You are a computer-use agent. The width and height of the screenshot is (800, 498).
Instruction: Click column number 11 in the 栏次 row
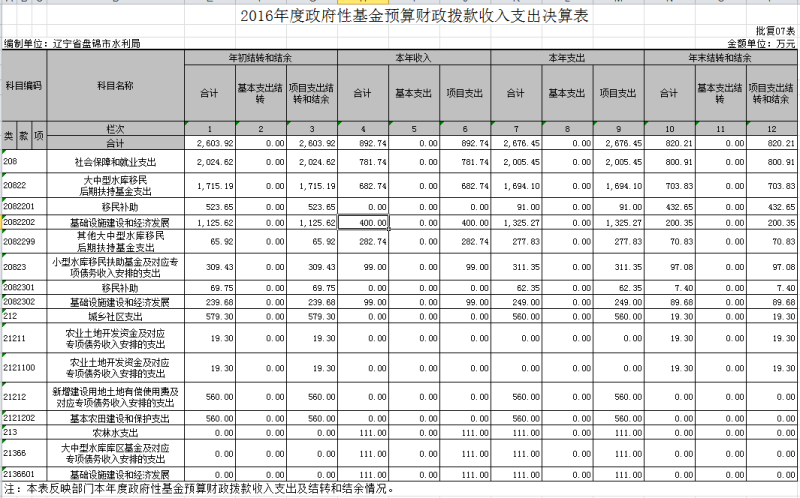click(720, 129)
